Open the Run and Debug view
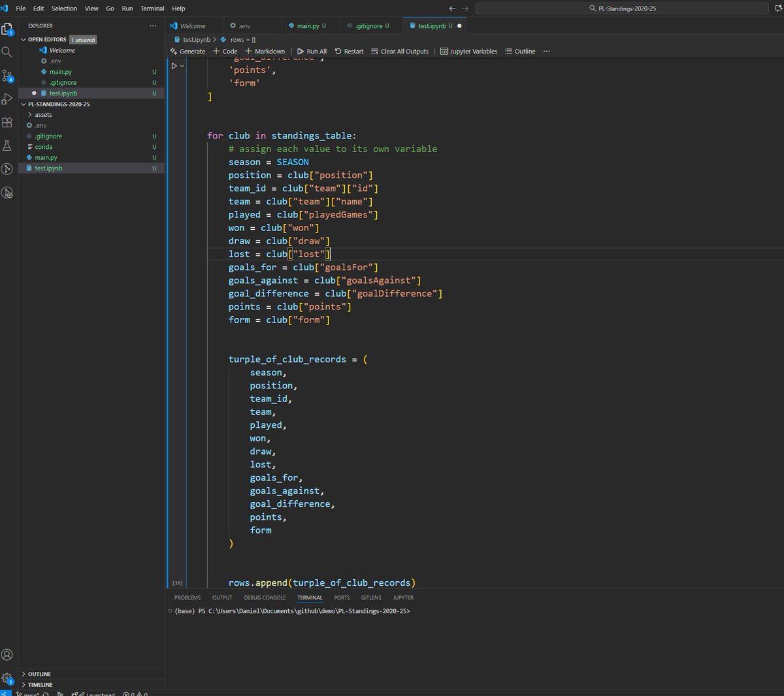The width and height of the screenshot is (784, 696). (7, 99)
